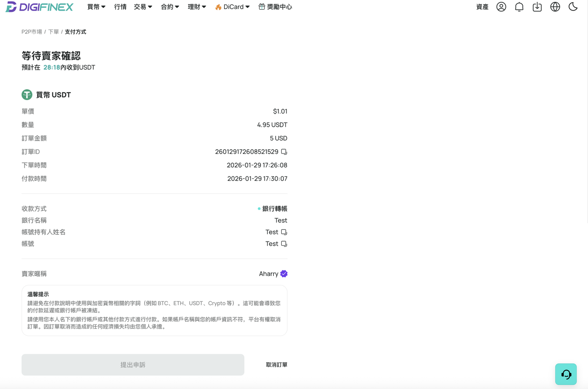Image resolution: width=588 pixels, height=389 pixels.
Task: Click the seller verified badge
Action: (284, 274)
